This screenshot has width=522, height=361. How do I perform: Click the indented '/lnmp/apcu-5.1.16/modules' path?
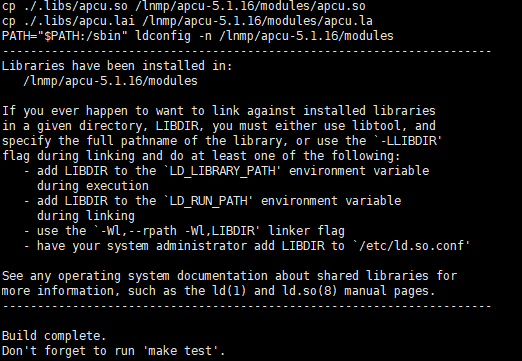(x=110, y=81)
